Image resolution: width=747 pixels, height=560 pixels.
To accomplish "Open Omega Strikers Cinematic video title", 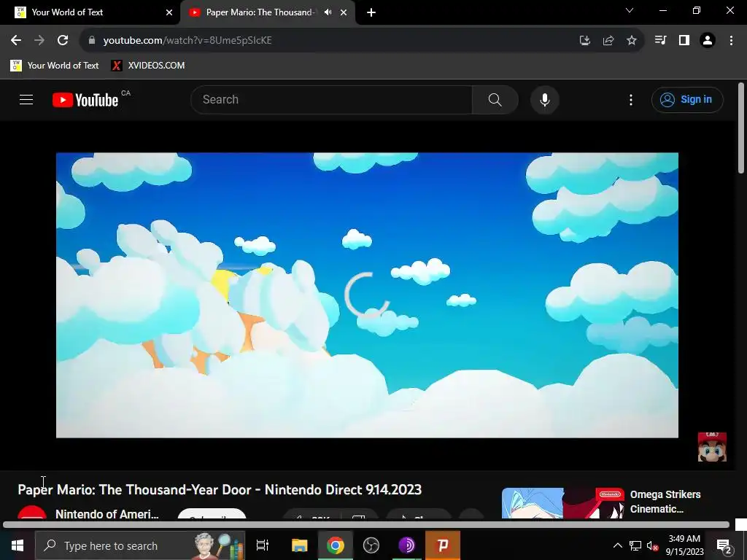I will point(665,502).
